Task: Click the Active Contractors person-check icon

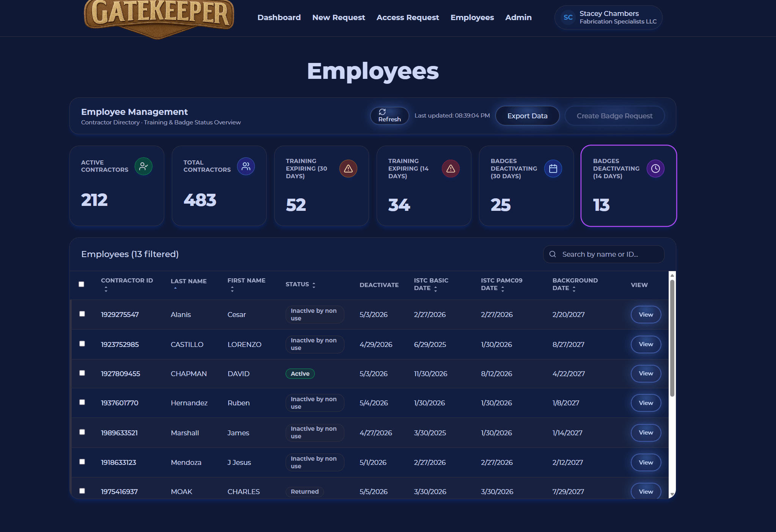Action: pyautogui.click(x=143, y=166)
